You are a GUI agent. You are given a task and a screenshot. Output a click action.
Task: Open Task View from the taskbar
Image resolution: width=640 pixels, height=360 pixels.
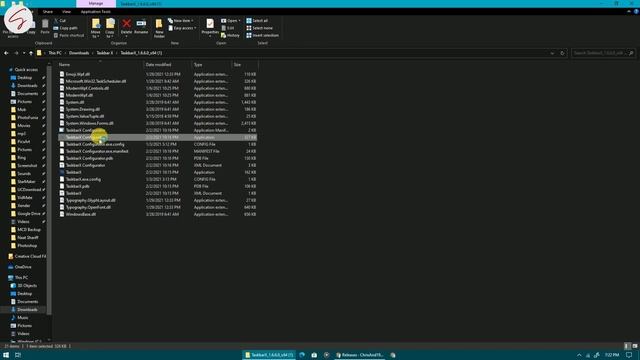(x=18, y=355)
